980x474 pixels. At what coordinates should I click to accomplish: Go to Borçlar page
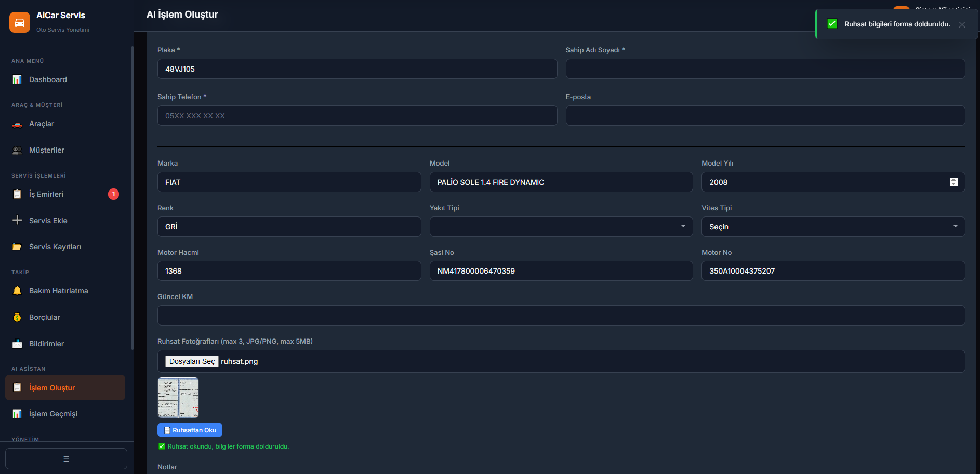point(65,317)
